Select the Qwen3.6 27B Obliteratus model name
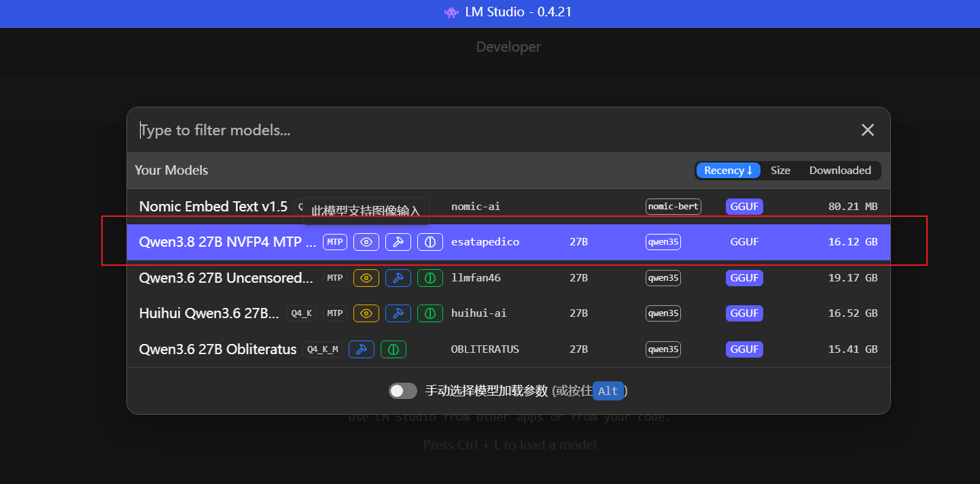The width and height of the screenshot is (980, 484). pyautogui.click(x=218, y=349)
